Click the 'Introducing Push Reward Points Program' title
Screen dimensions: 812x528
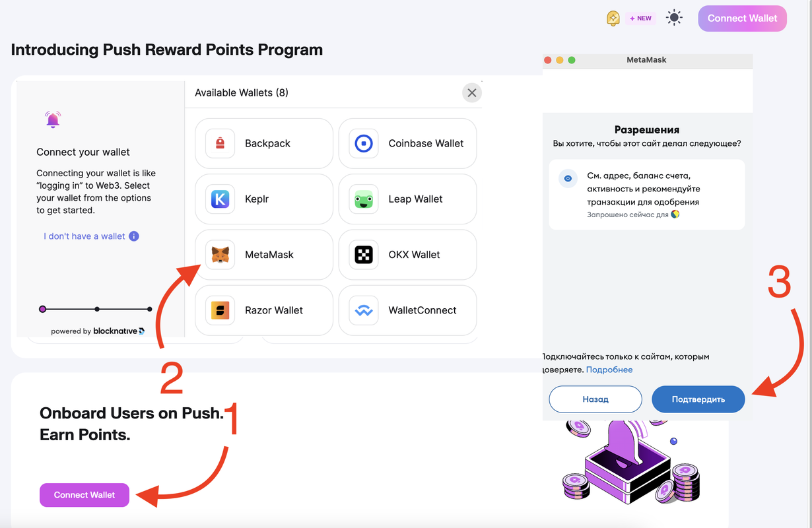[167, 49]
